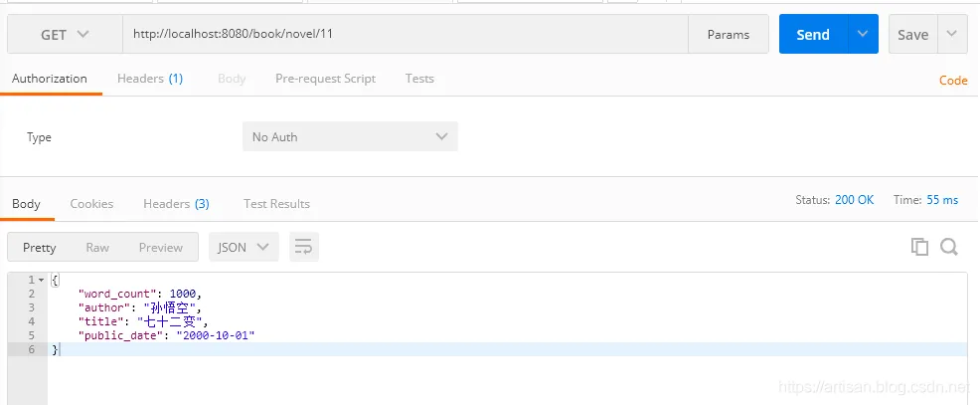
Task: Open the GET method dropdown
Action: (65, 35)
